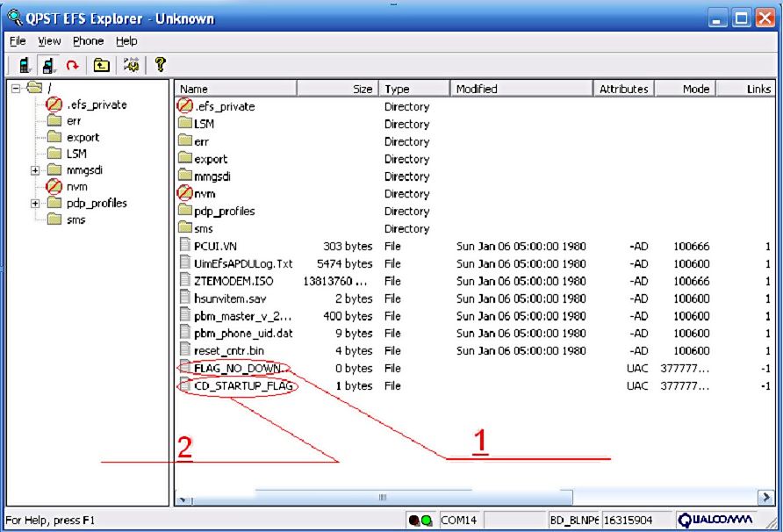Click the green status indicator light
The width and height of the screenshot is (783, 532).
[427, 521]
